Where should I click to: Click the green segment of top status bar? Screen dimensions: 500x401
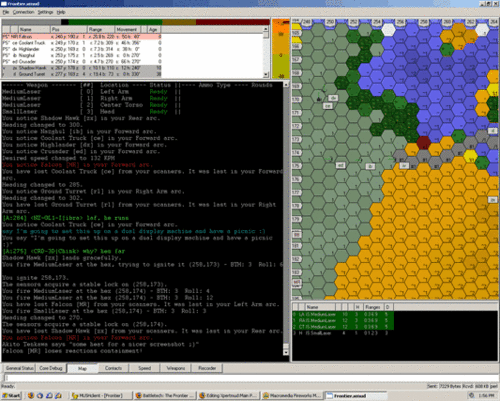pos(115,22)
